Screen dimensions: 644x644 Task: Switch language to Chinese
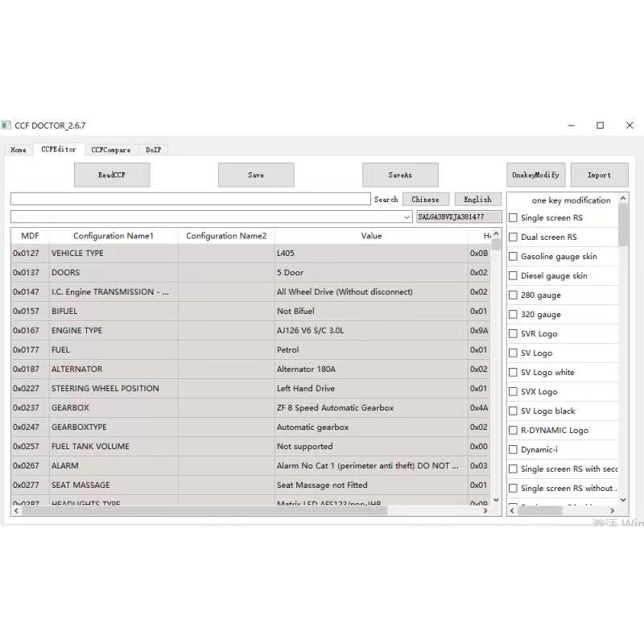[x=426, y=199]
